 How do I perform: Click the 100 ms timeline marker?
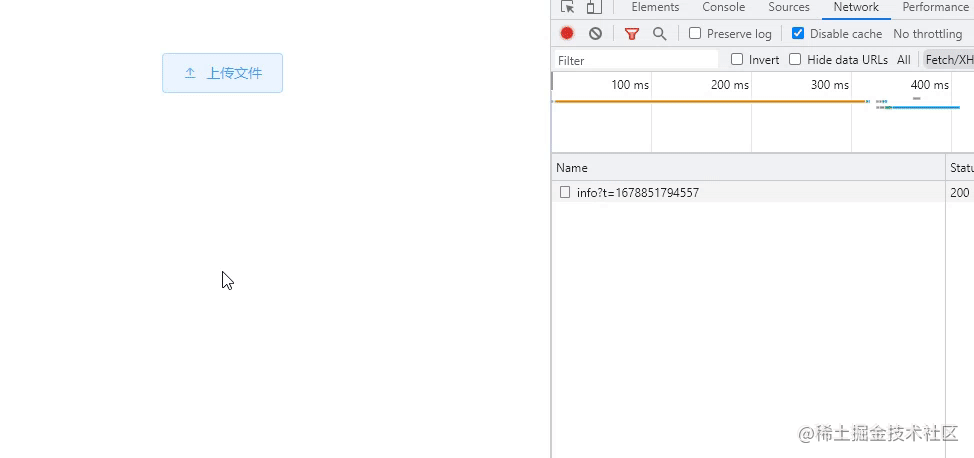[x=630, y=85]
